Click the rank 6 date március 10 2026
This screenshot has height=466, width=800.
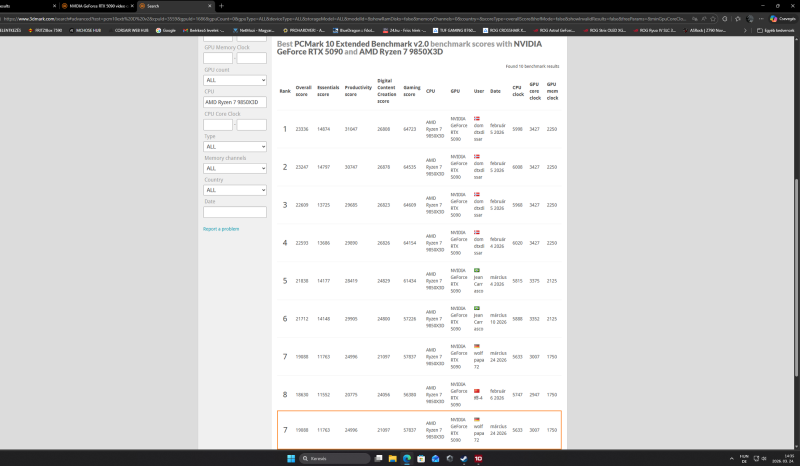pyautogui.click(x=498, y=319)
